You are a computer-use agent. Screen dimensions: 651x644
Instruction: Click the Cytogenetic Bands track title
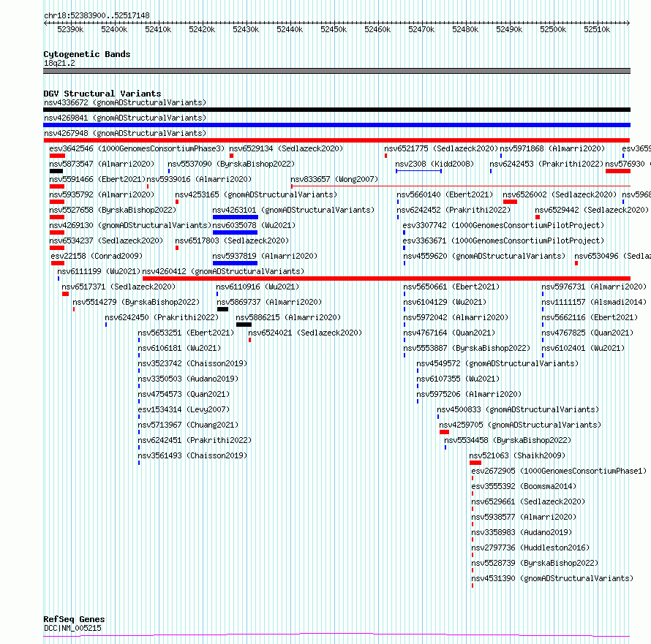pyautogui.click(x=87, y=54)
